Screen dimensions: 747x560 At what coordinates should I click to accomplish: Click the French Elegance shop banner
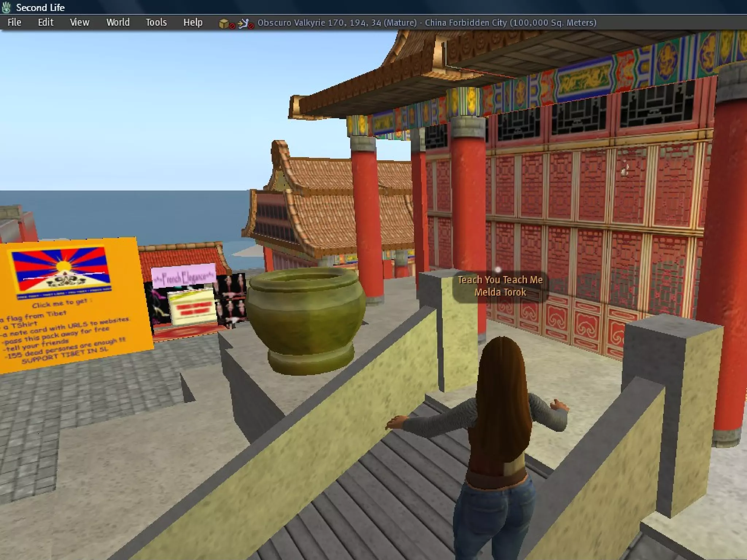(183, 277)
